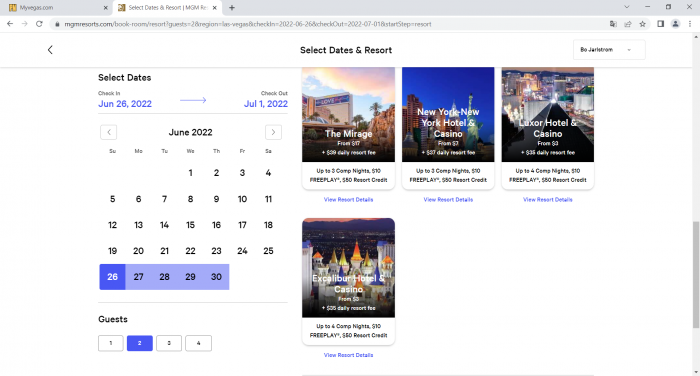Click the browser forward arrow
Screen dimensions: 700x376
(x=25, y=24)
